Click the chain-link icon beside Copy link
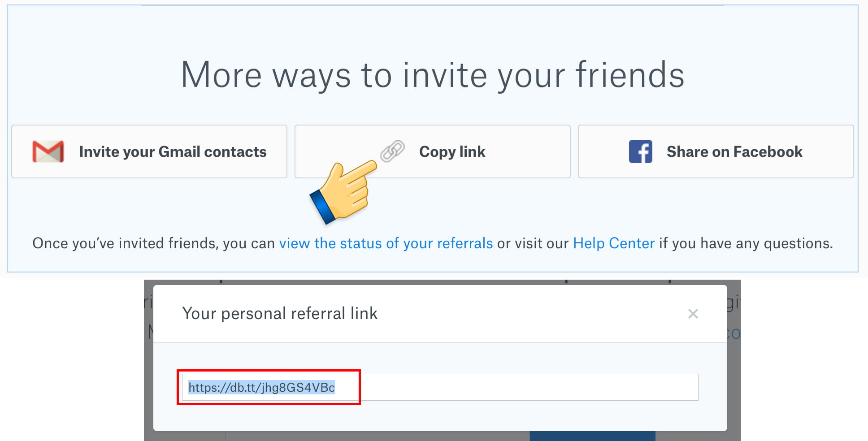The height and width of the screenshot is (441, 868). point(392,151)
